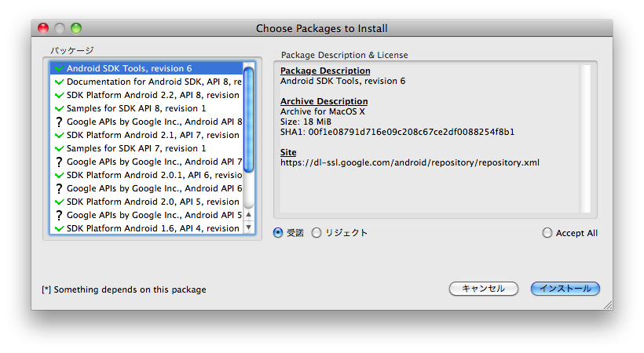This screenshot has height=353, width=644.
Task: Click green checkmark beside Samples for SDK API 8
Action: [x=59, y=108]
